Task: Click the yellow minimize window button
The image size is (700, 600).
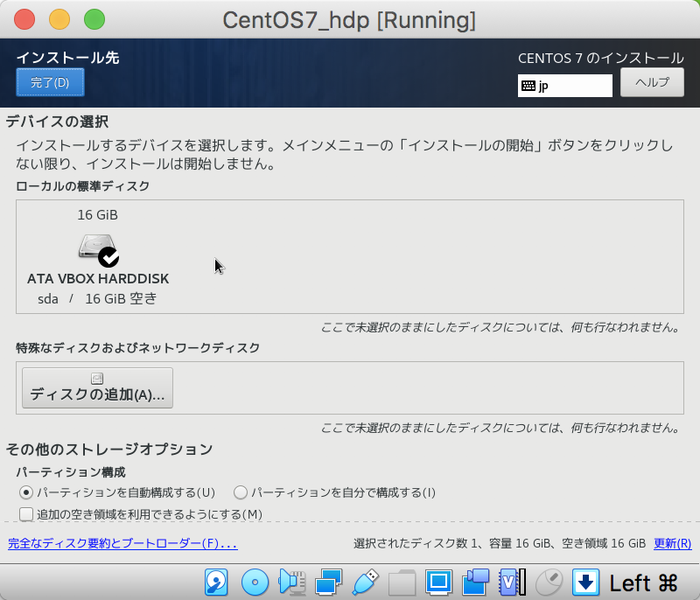Action: (x=59, y=19)
